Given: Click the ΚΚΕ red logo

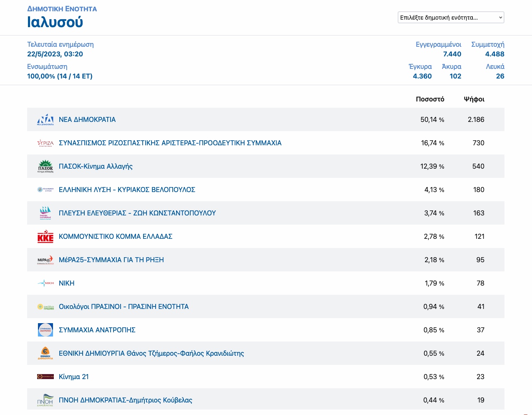Looking at the screenshot, I should tap(45, 236).
